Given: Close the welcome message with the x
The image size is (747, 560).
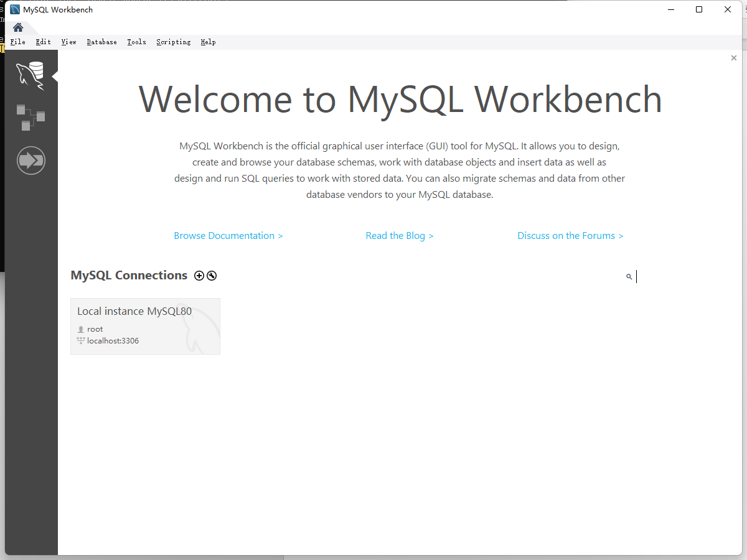Looking at the screenshot, I should coord(734,58).
